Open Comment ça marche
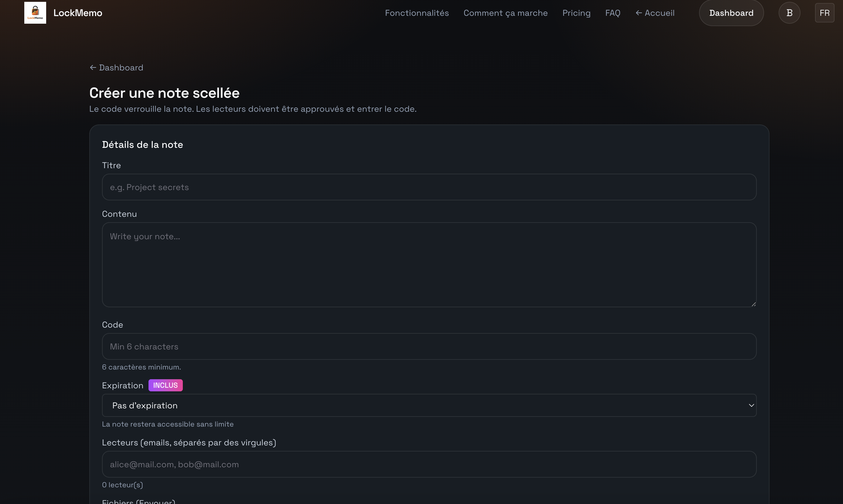843x504 pixels. point(505,12)
